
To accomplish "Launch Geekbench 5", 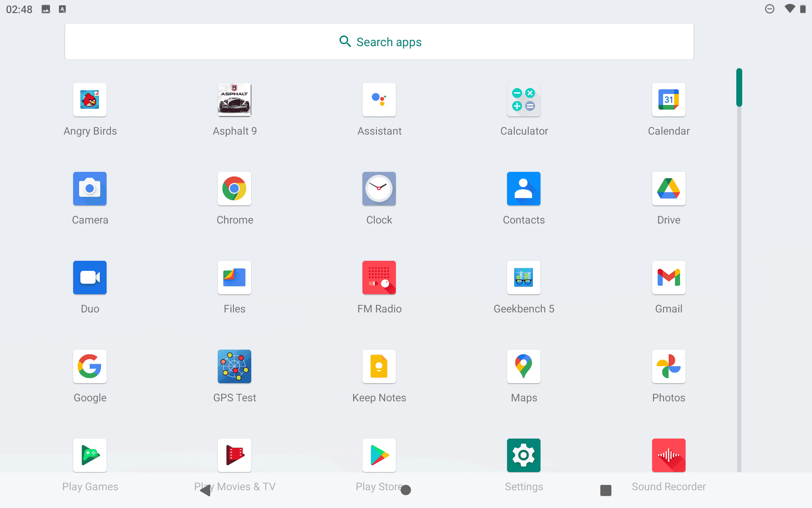I will pos(524,278).
